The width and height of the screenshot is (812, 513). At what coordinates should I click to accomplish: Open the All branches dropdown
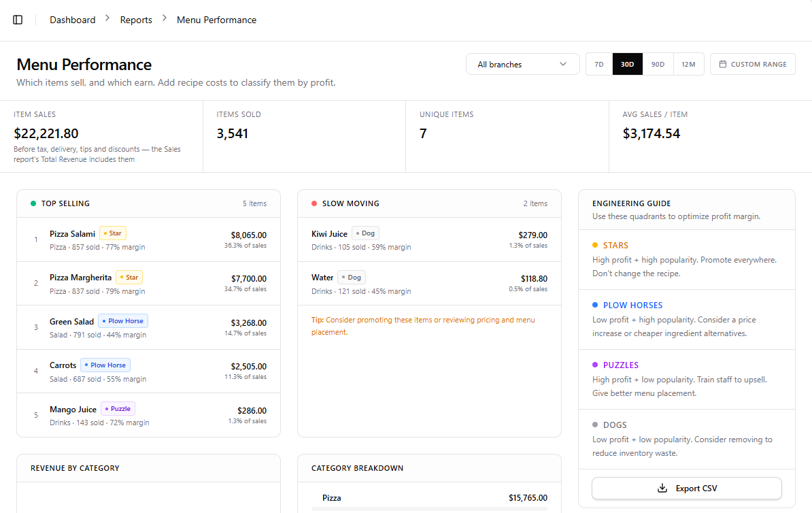click(522, 64)
